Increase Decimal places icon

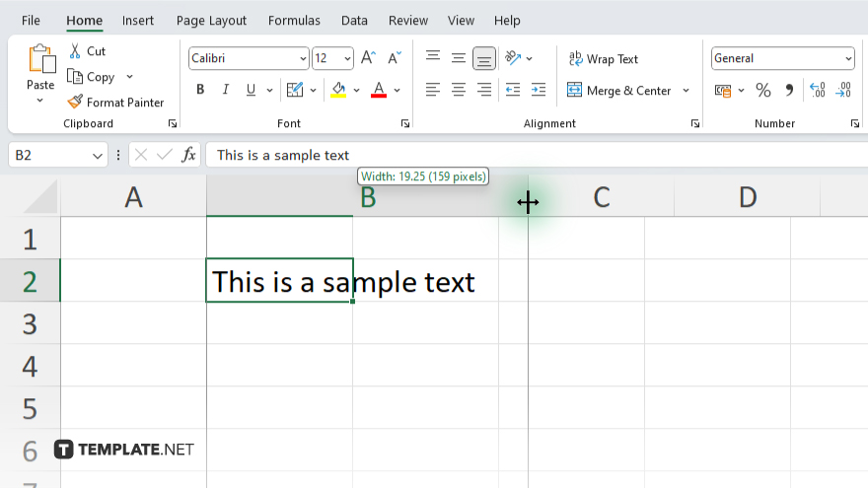[817, 90]
